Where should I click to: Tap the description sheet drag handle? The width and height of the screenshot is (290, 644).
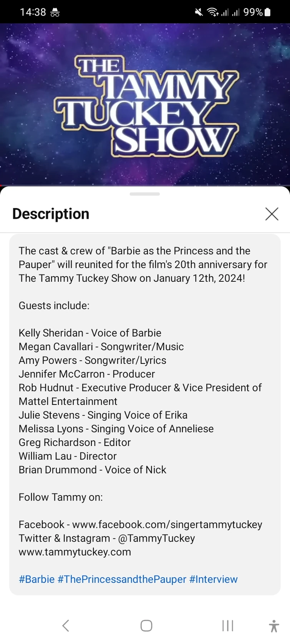(x=145, y=194)
